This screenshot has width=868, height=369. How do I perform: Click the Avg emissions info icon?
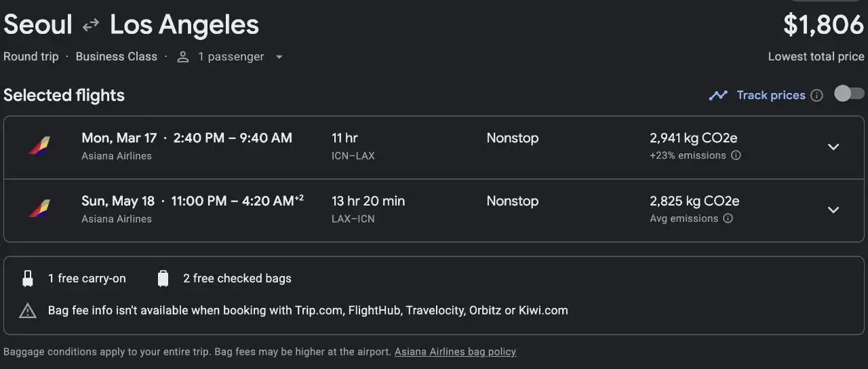tap(728, 218)
